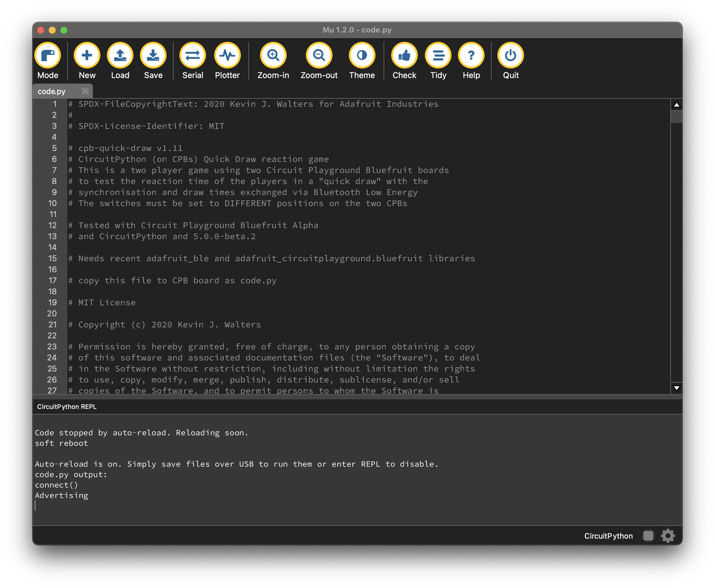
Task: Open Help documentation
Action: coord(471,55)
